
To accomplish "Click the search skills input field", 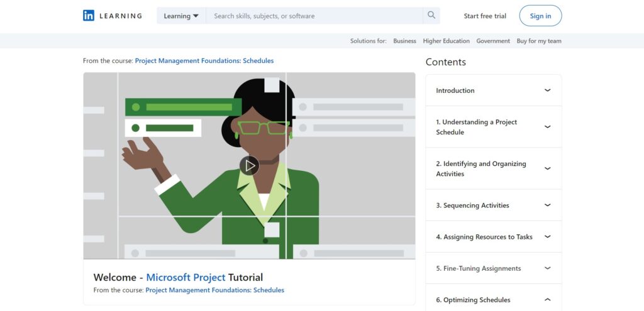I will tap(314, 16).
